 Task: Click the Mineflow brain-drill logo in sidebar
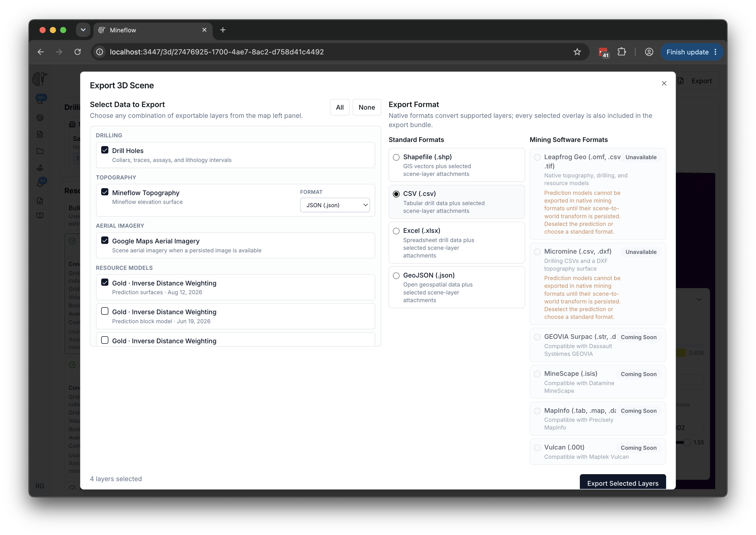click(40, 79)
